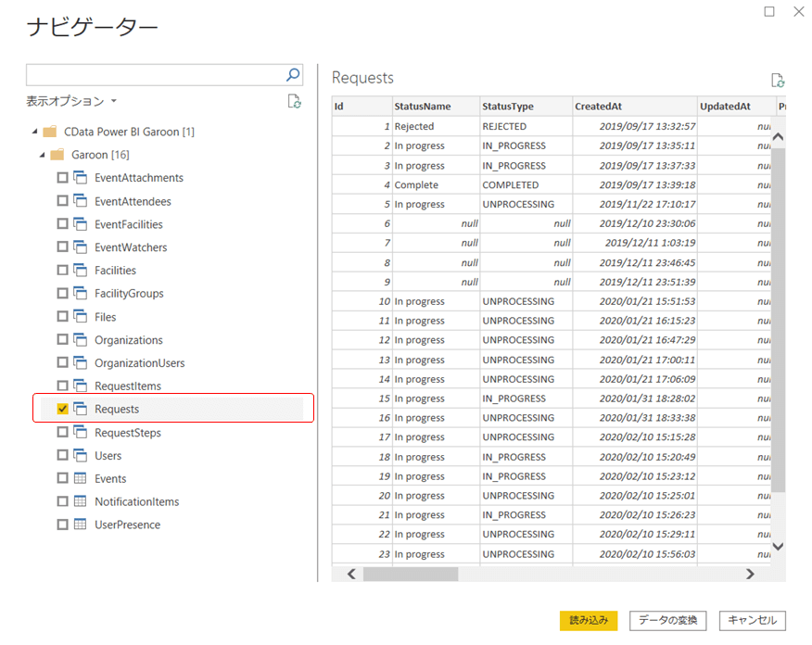Enable the Facilities checkbox
812x645 pixels.
(x=63, y=271)
